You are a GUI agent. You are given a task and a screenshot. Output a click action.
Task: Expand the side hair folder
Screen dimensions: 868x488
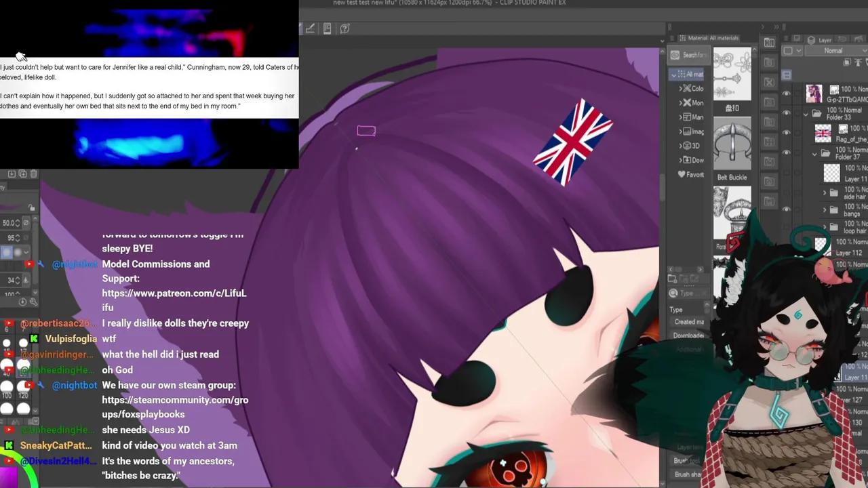[825, 193]
